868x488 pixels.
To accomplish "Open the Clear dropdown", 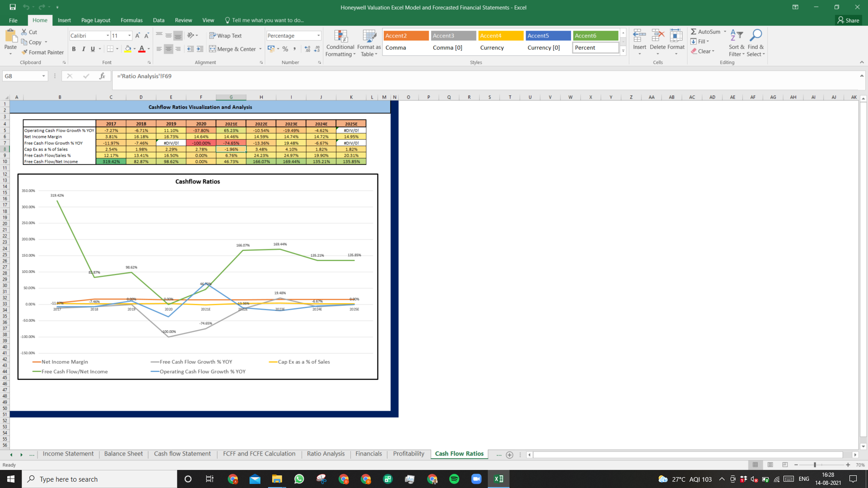I will coord(703,51).
